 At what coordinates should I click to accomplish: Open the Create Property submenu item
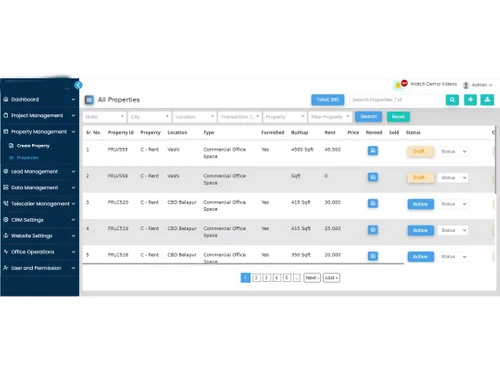tap(33, 146)
